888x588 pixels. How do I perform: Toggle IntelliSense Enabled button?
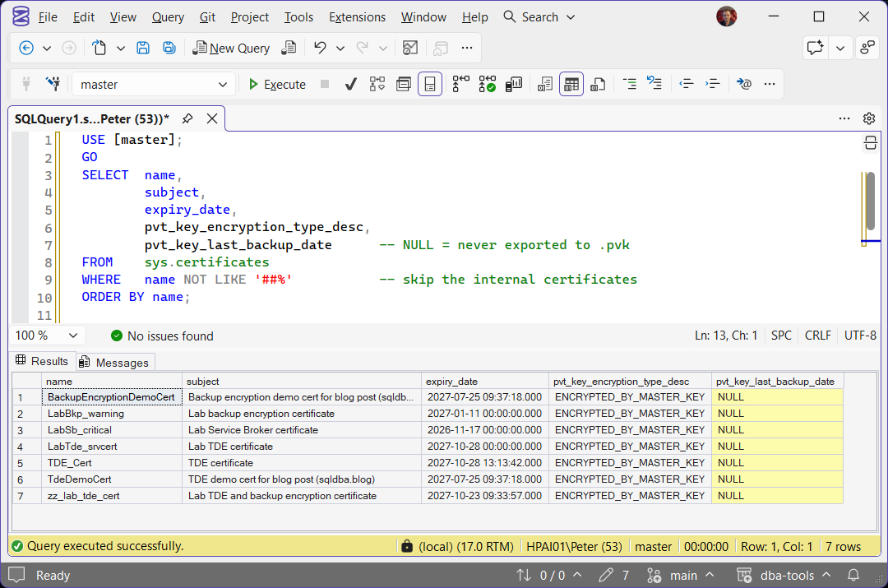coord(430,85)
